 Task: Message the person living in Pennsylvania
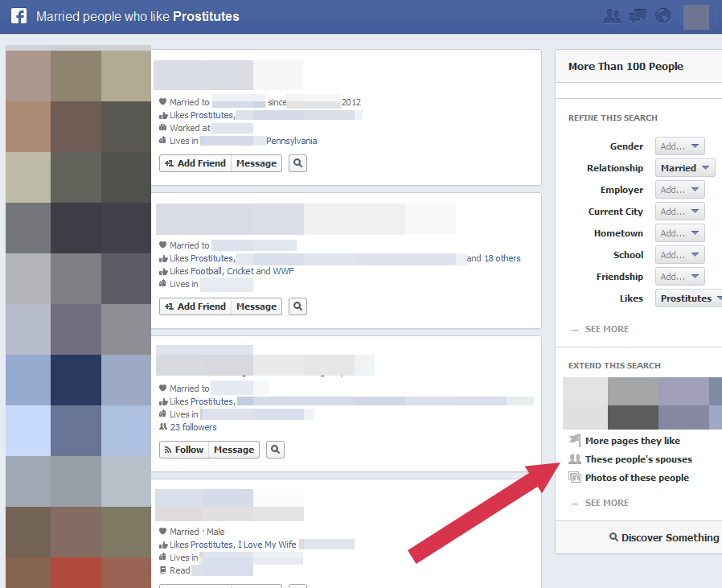pos(256,163)
